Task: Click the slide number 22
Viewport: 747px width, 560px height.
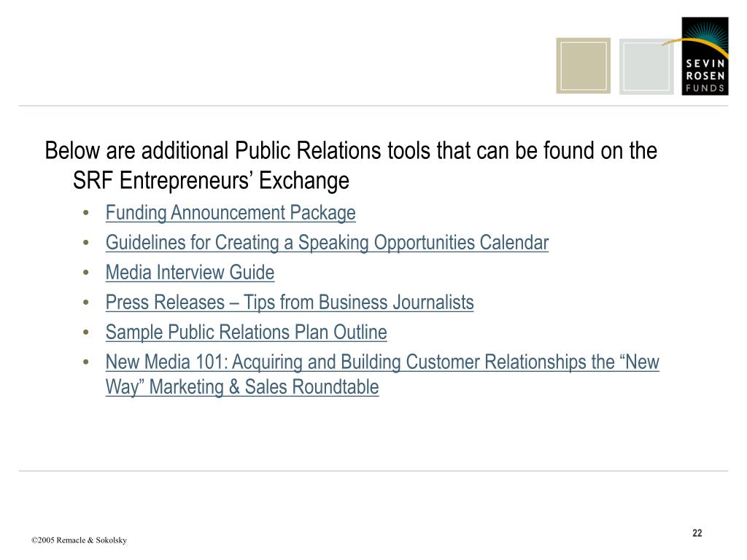Action: point(697,533)
